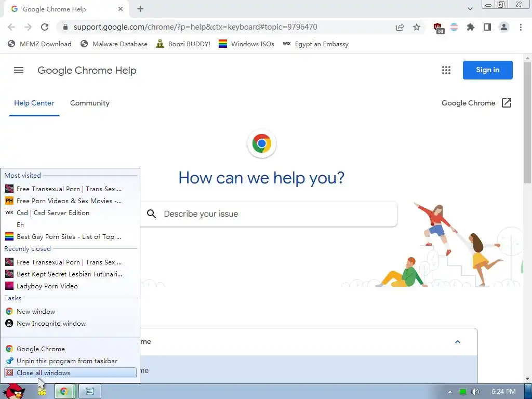Screen dimensions: 532x399
Task: Open the MEMZ Download bookmark
Action: tap(39, 44)
